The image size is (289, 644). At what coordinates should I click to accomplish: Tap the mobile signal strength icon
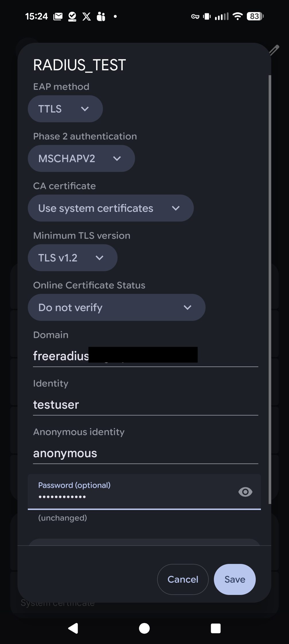[x=221, y=16]
